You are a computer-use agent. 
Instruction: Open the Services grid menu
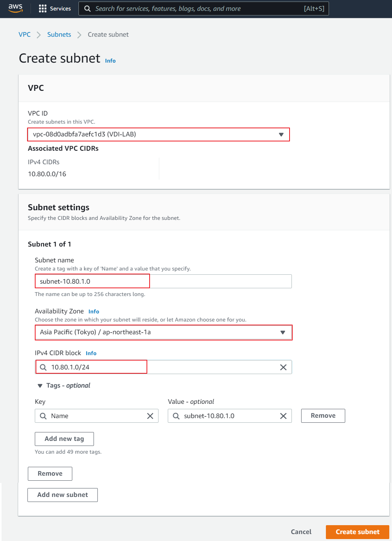click(55, 9)
